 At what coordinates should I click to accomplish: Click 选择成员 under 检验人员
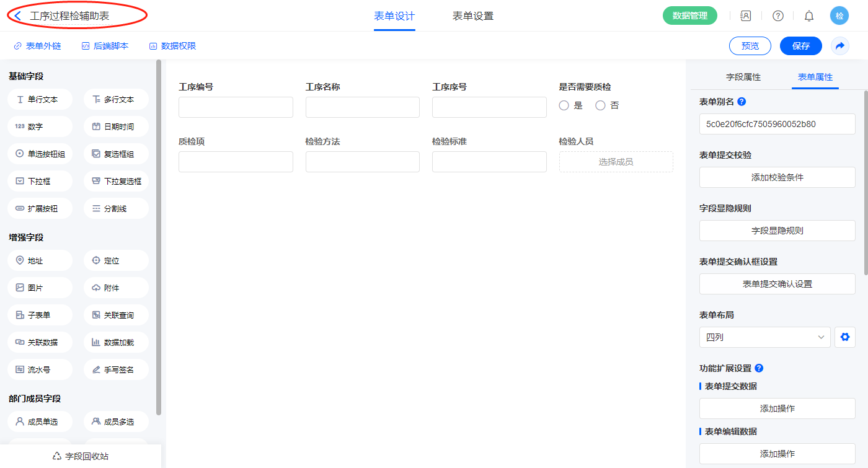[616, 162]
